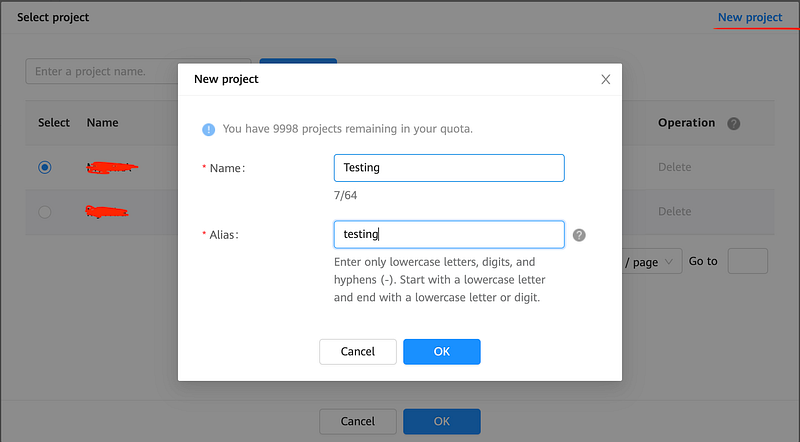Delete the first listed project
The width and height of the screenshot is (800, 442).
[x=674, y=167]
